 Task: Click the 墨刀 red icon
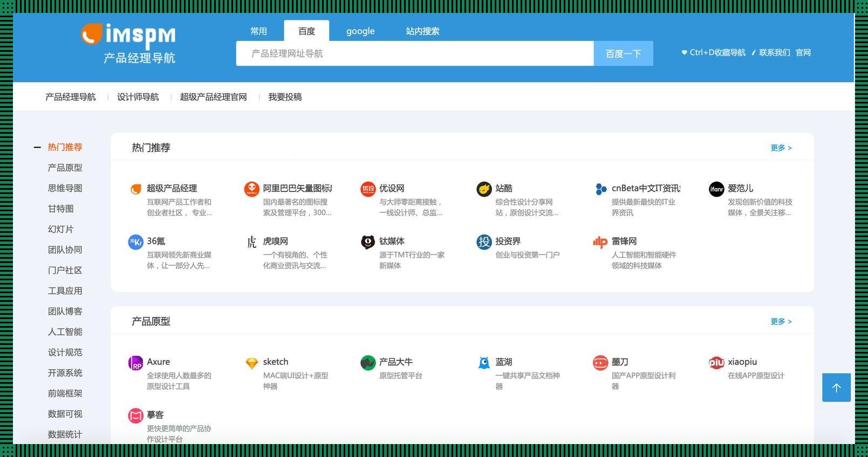(600, 363)
